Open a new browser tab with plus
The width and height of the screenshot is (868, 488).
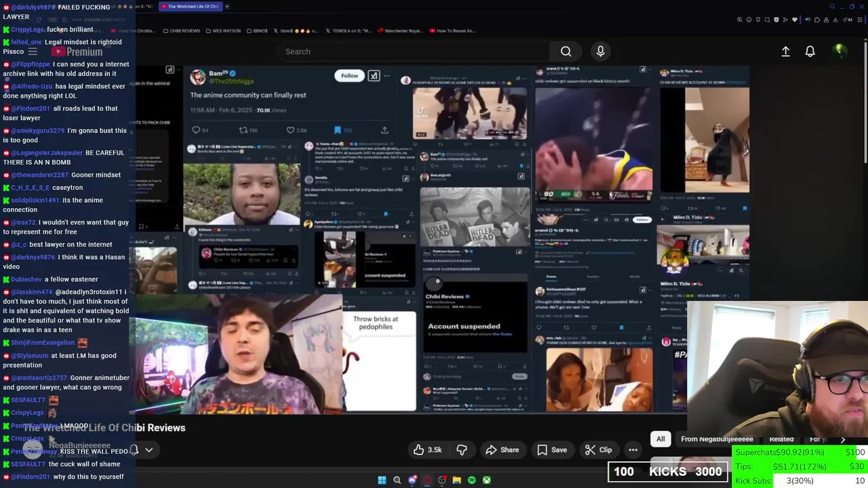tap(227, 6)
